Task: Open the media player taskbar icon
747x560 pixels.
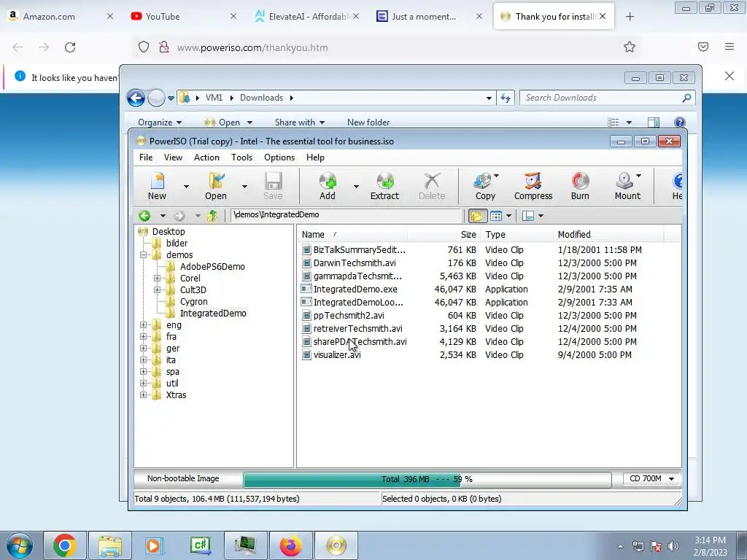Action: 155,545
